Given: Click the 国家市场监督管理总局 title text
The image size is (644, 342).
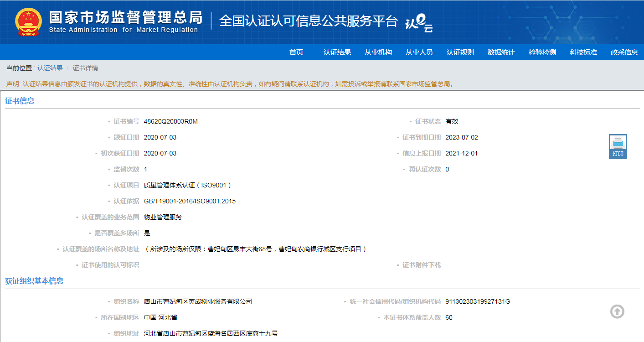Looking at the screenshot, I should tap(126, 17).
